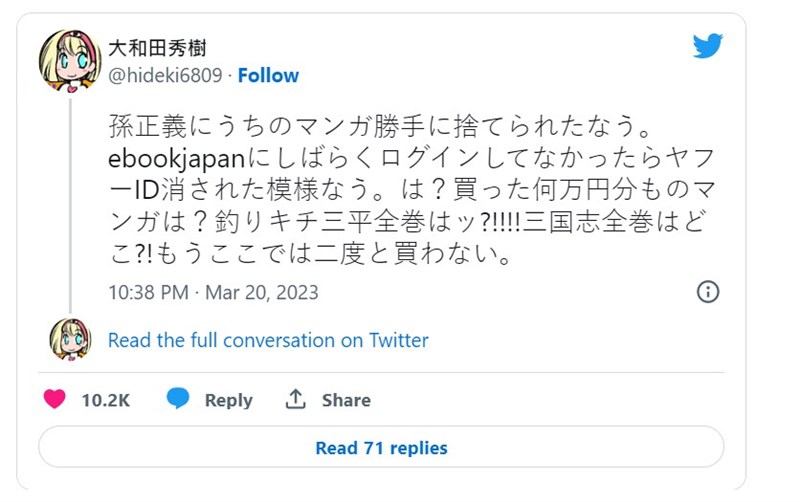Click the gray vertical thread line under avatar

tap(70, 200)
